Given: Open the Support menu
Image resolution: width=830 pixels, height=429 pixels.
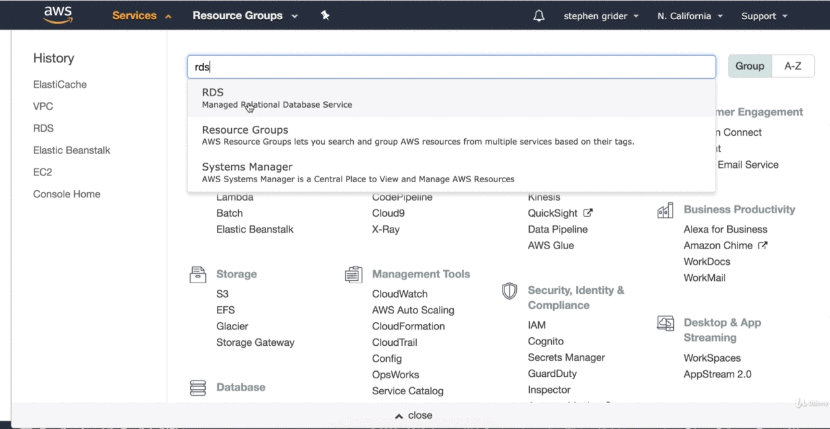Looking at the screenshot, I should [764, 16].
